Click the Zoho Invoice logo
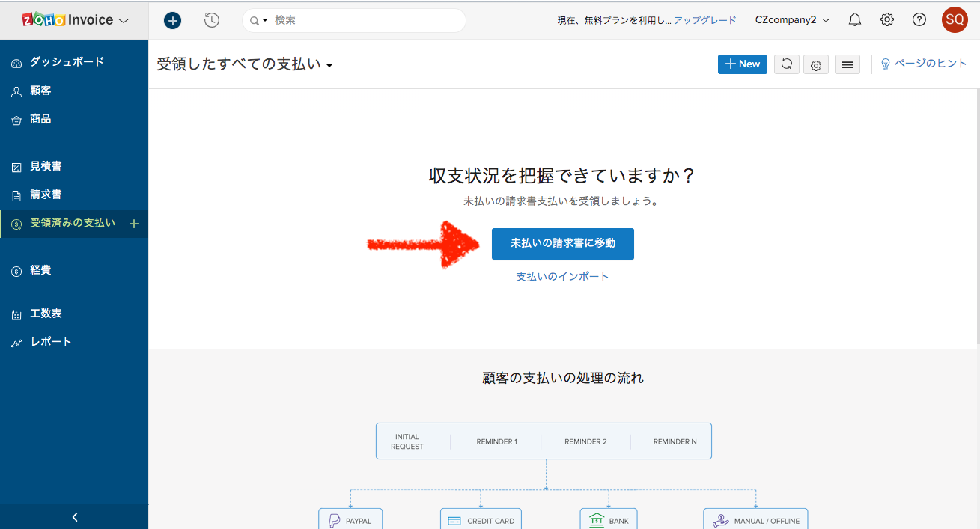 click(x=67, y=20)
